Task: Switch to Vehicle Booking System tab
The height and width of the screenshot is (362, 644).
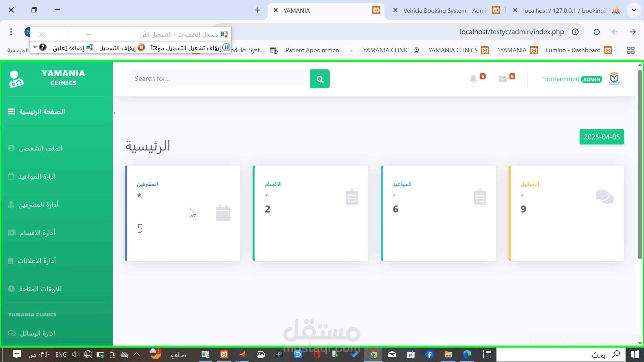Action: click(x=444, y=10)
